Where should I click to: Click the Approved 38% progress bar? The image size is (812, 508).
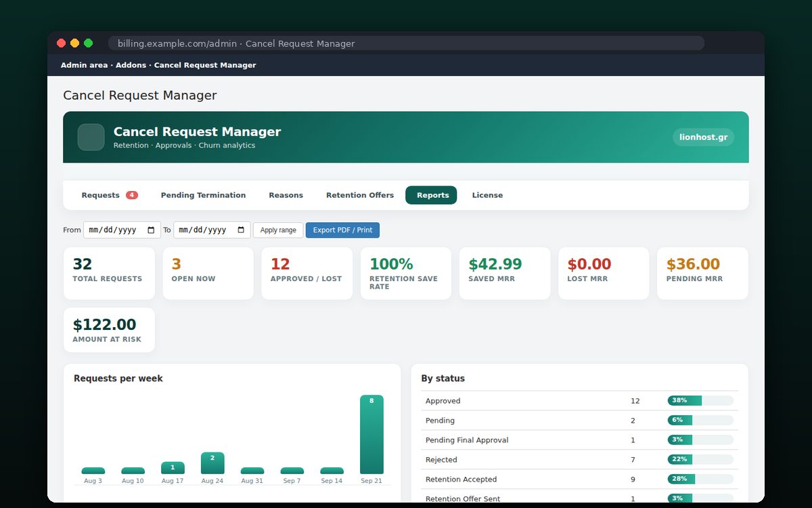point(700,400)
